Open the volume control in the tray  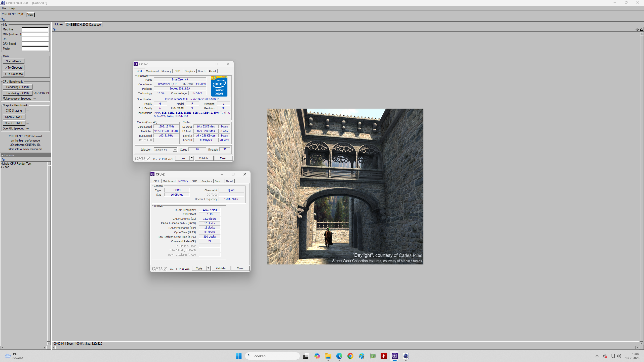[619, 356]
